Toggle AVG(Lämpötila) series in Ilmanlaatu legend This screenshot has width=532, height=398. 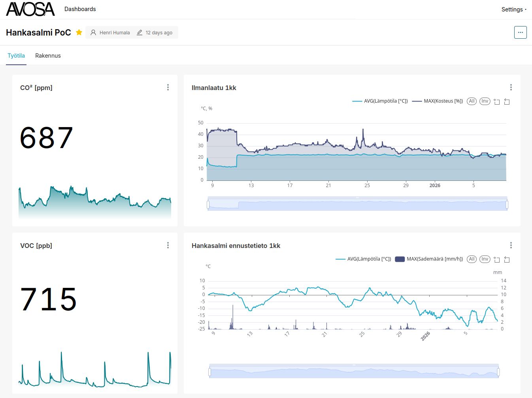[380, 101]
